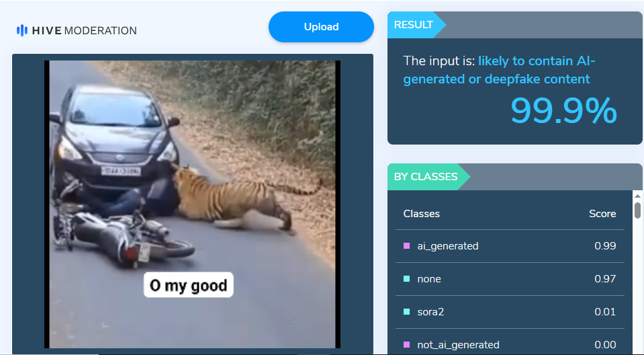Screen dimensions: 644x355
Task: Click the Classes column header
Action: pos(422,214)
